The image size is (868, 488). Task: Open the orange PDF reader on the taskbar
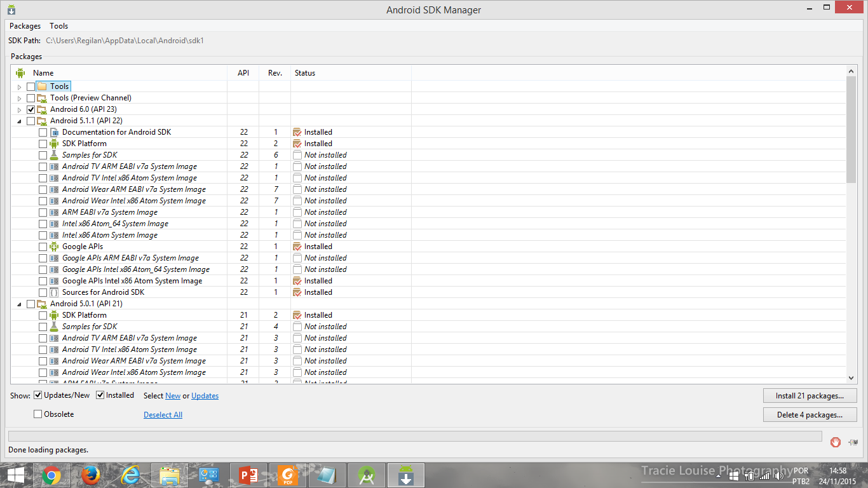point(288,475)
